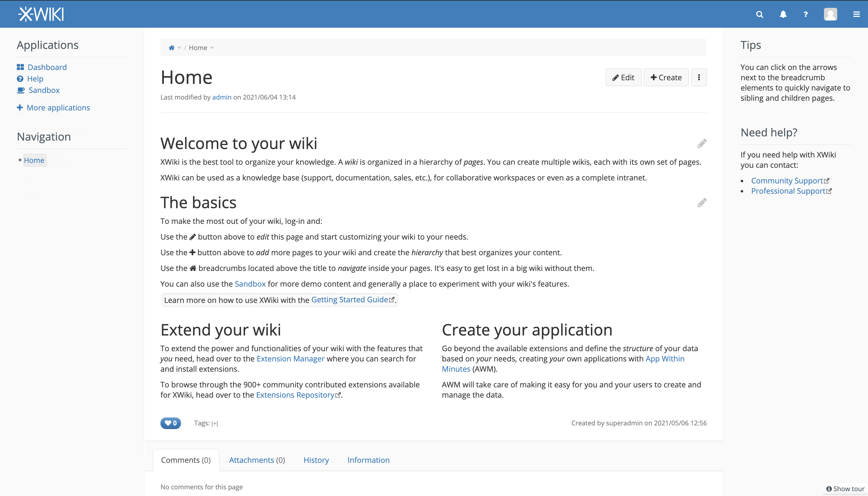Click the XWiki logo

point(41,14)
